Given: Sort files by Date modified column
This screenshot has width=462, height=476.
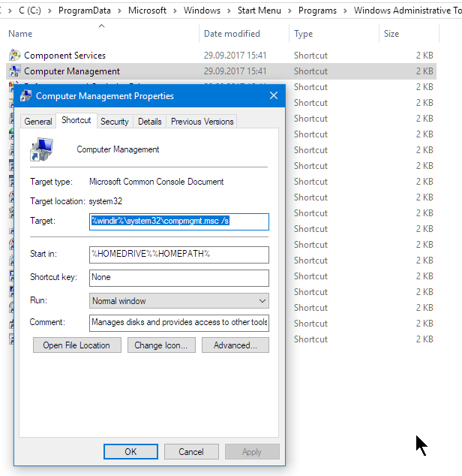Looking at the screenshot, I should [232, 34].
